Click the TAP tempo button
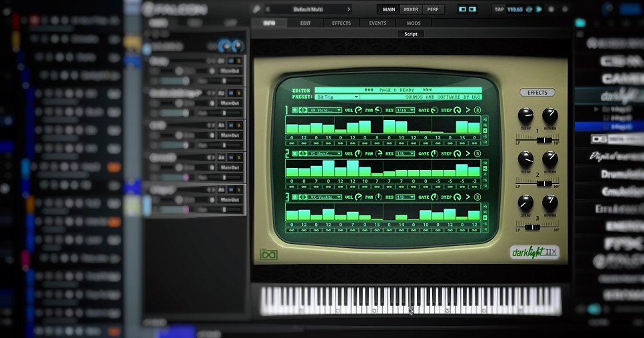The width and height of the screenshot is (644, 338). 499,9
